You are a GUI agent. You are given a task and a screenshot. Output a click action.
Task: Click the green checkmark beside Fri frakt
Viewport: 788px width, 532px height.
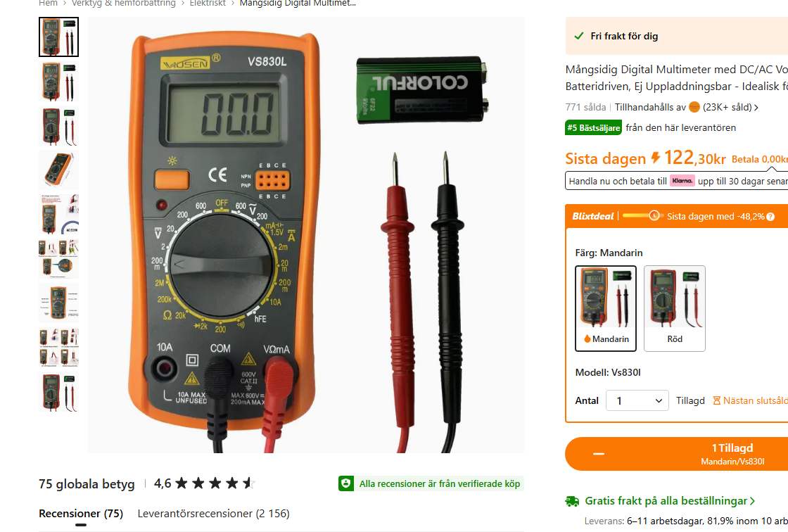point(579,36)
